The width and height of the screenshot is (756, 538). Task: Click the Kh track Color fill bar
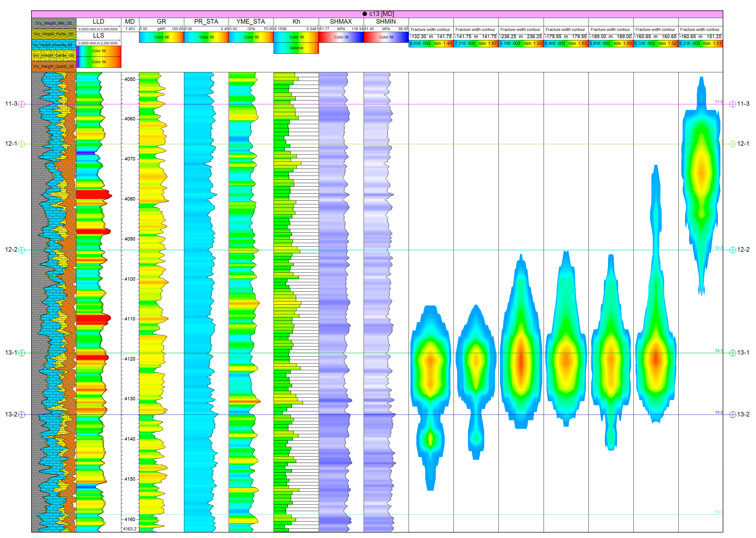pos(296,37)
